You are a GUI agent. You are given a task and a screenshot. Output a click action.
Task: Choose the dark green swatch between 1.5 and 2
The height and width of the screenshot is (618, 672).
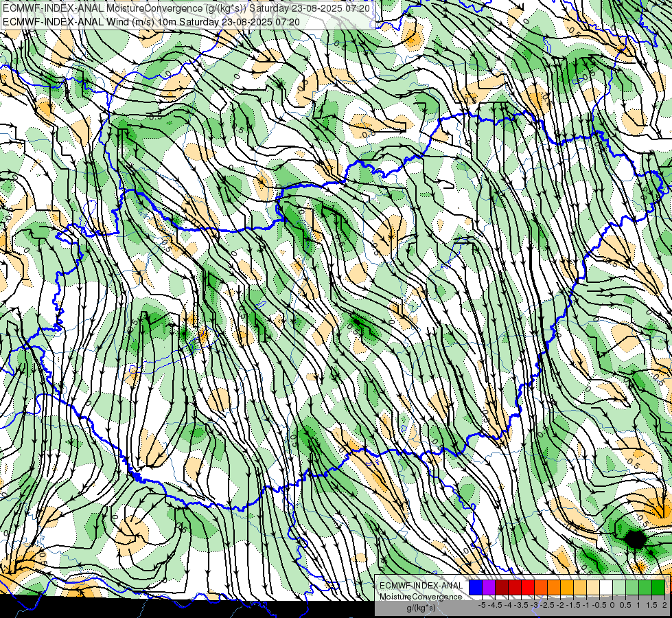(658, 587)
